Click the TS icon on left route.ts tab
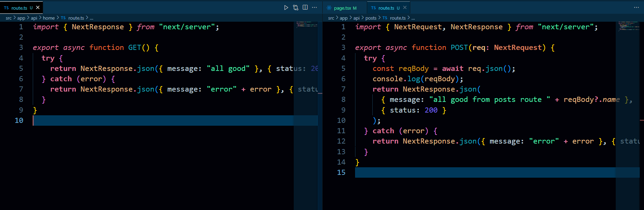The width and height of the screenshot is (644, 210). coord(6,8)
